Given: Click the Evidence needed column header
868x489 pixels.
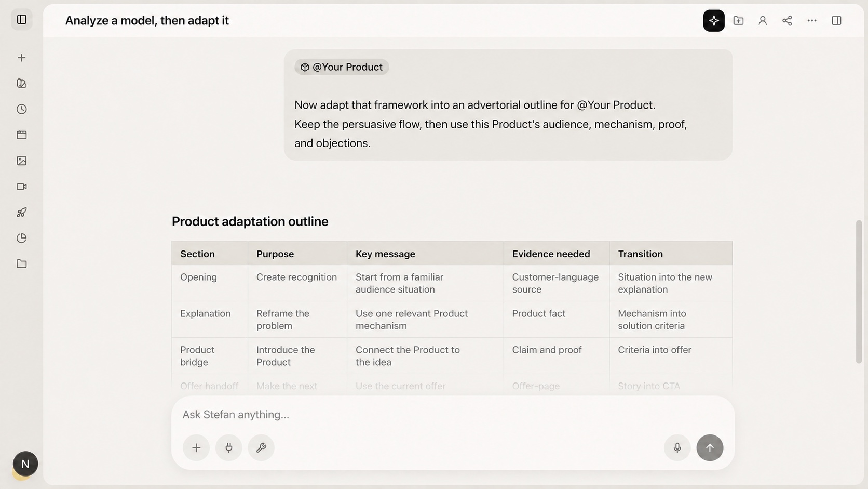Looking at the screenshot, I should [x=557, y=254].
